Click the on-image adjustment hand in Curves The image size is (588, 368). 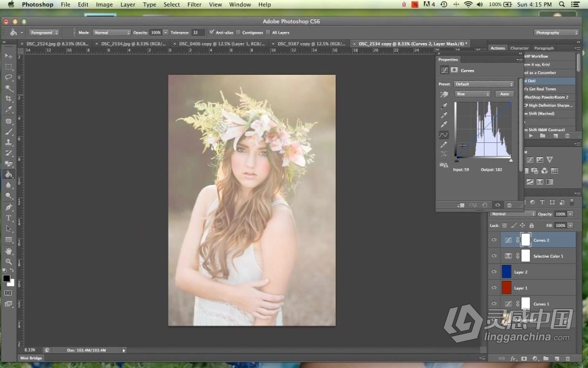pos(444,94)
